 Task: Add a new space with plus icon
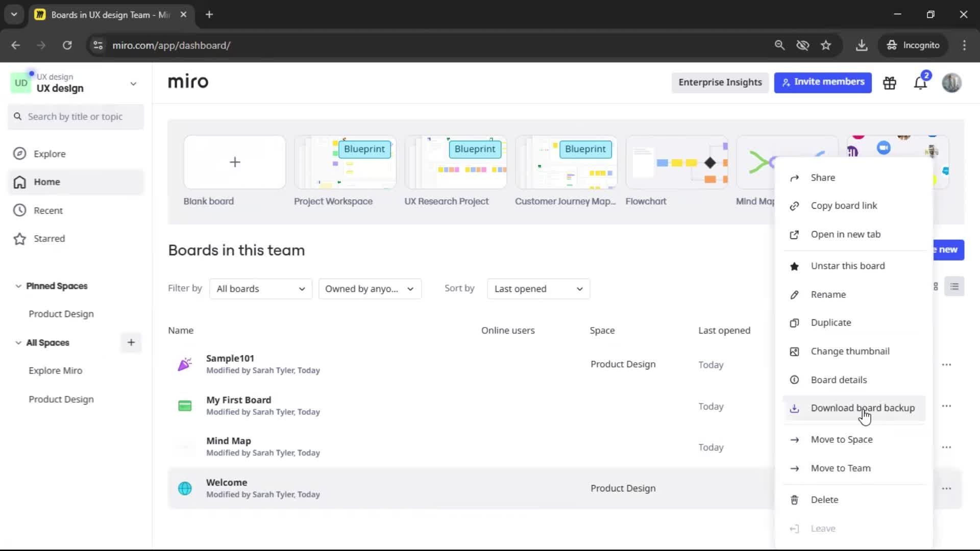click(x=131, y=342)
